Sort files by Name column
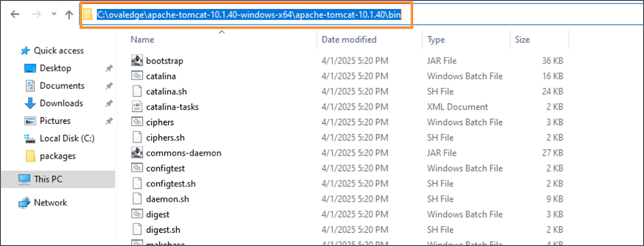Image resolution: width=644 pixels, height=246 pixels. click(x=142, y=39)
